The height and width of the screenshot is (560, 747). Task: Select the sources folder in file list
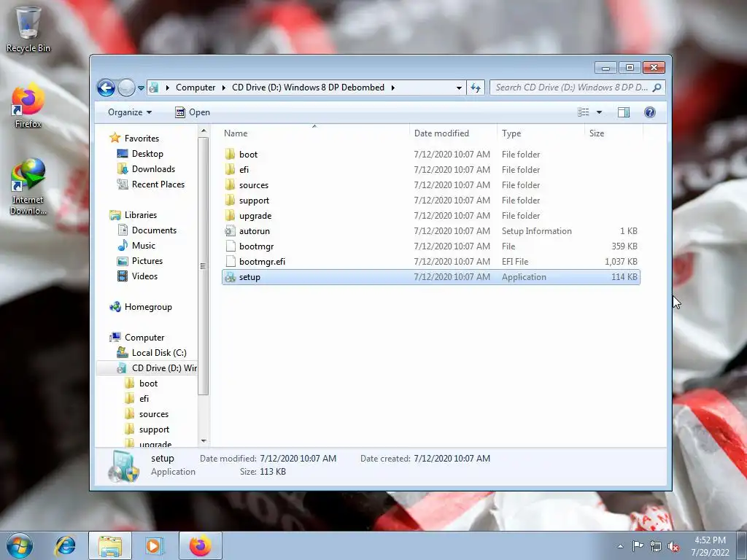(x=430, y=184)
